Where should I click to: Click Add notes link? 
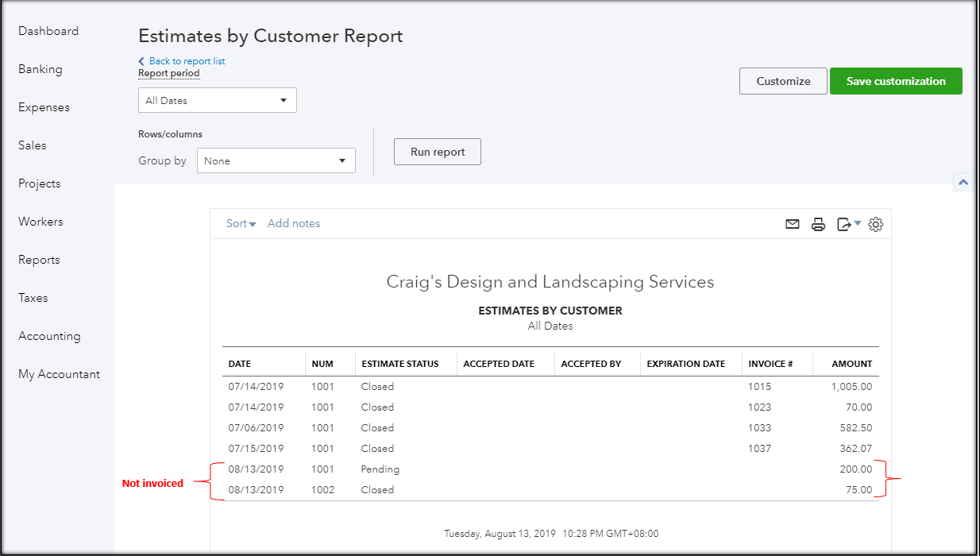pyautogui.click(x=294, y=223)
